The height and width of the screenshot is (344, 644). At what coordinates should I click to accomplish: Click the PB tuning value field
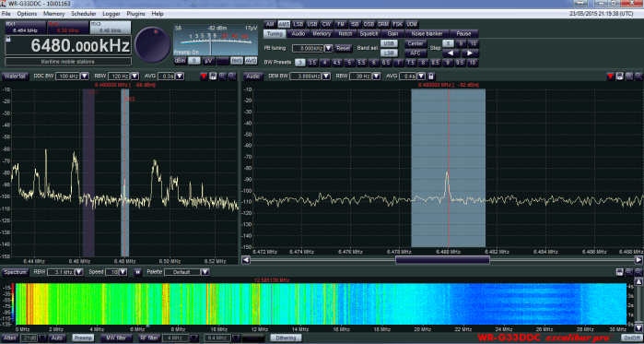[308, 49]
